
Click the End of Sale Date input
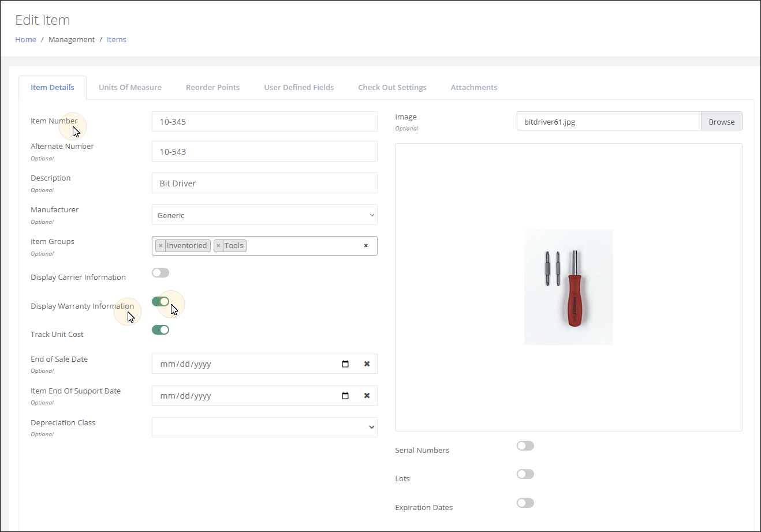coord(264,364)
